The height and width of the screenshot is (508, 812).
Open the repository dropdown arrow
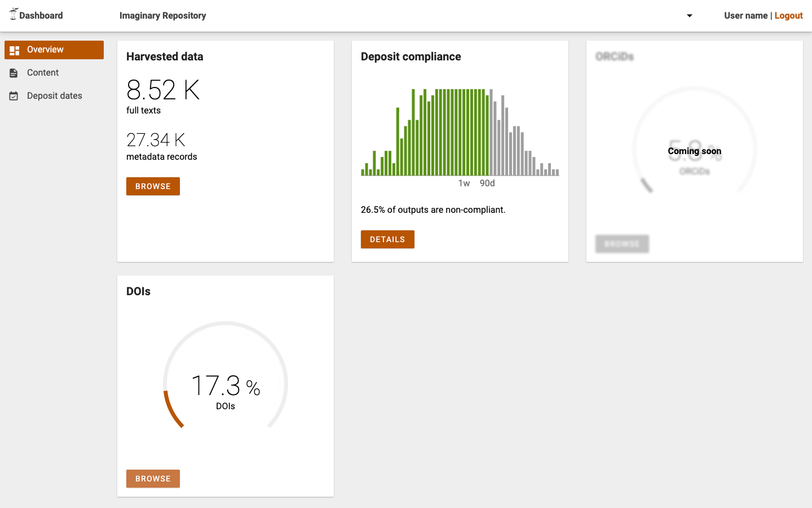tap(689, 16)
